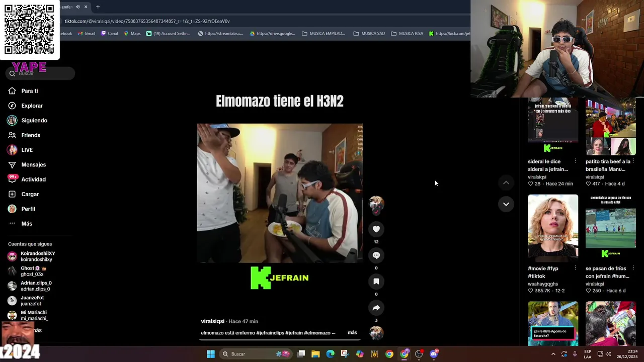Open 'patito tira beef a la brasileña' thumbnail
The height and width of the screenshot is (362, 644).
click(610, 126)
